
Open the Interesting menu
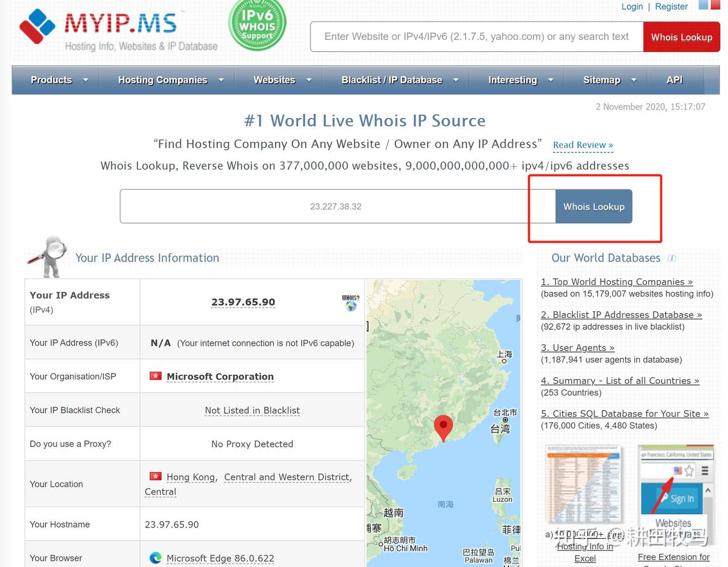513,80
